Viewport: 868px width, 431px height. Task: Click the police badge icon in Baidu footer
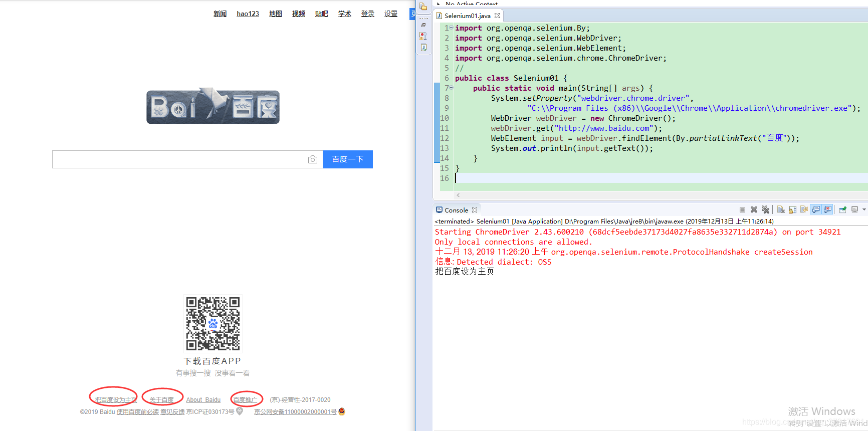coord(342,411)
